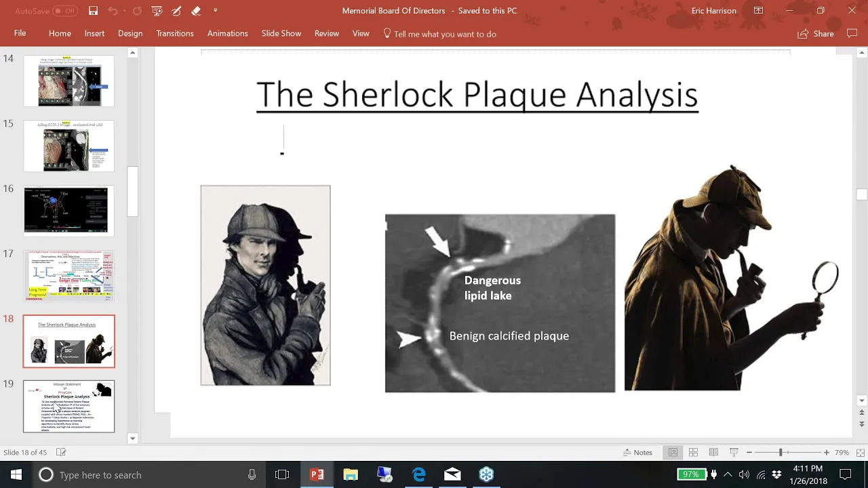Open Ribbon Display Options icon
This screenshot has width=868, height=488.
point(758,11)
